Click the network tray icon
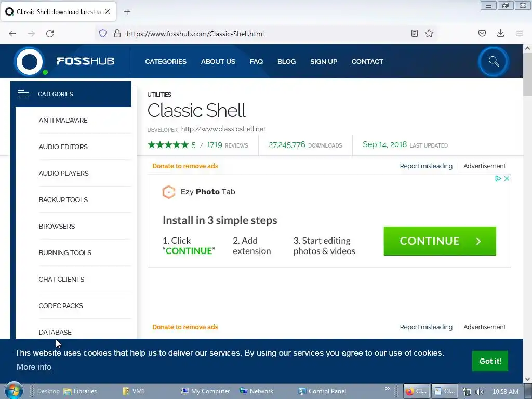Screen dimensions: 532x399 point(467,392)
